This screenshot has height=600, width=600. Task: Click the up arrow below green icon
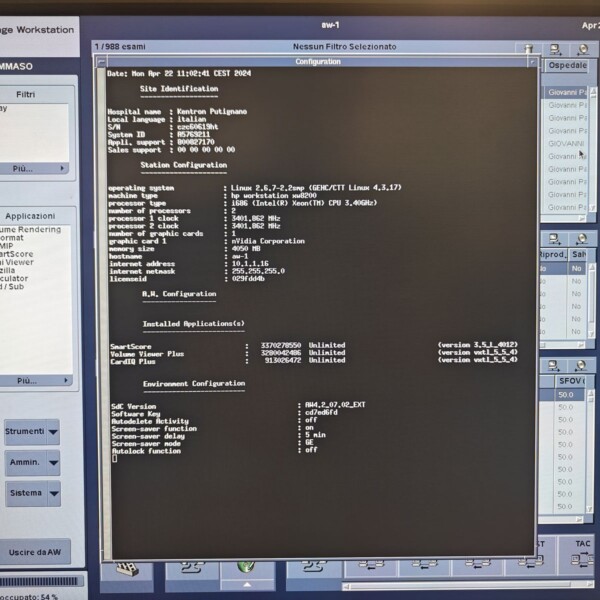tap(246, 581)
